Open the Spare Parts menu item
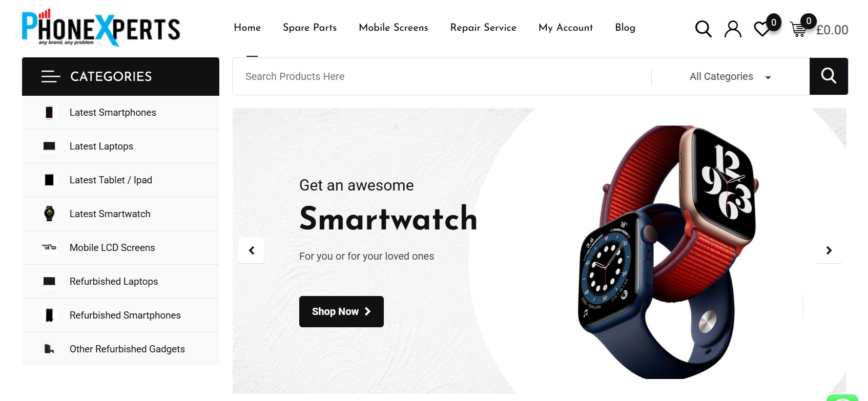 [309, 28]
